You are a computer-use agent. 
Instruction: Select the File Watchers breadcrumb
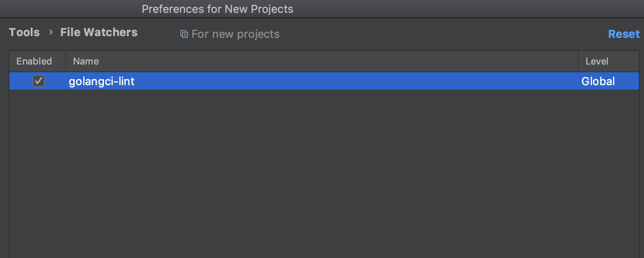click(x=99, y=32)
